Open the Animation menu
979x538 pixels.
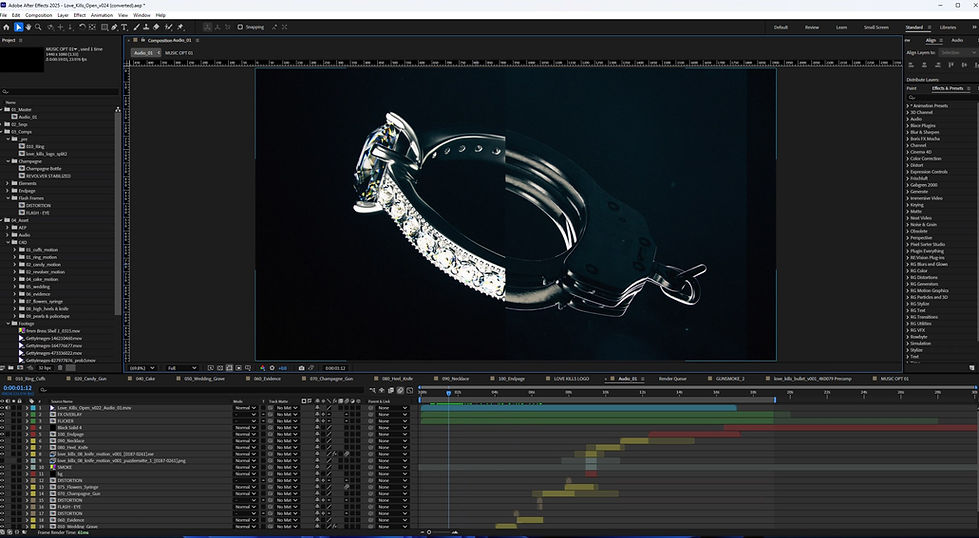click(101, 15)
